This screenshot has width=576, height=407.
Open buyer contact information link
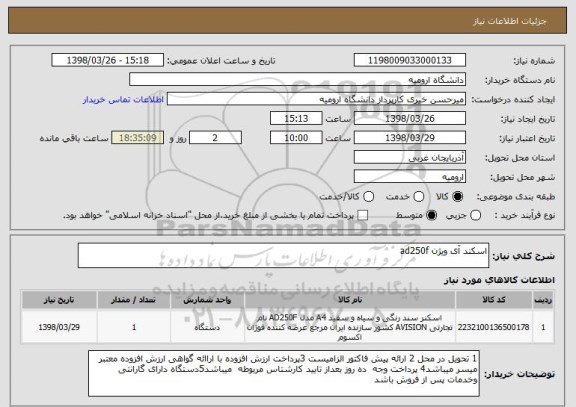click(x=123, y=100)
